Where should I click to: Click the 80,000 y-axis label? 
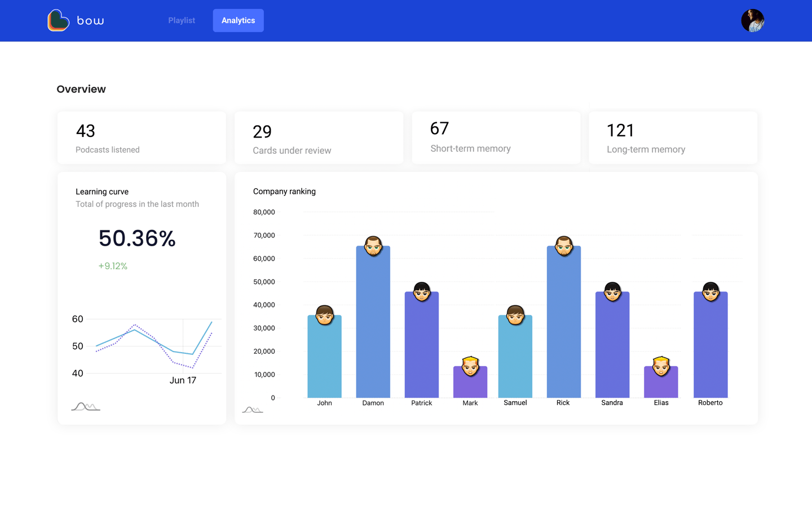click(264, 212)
